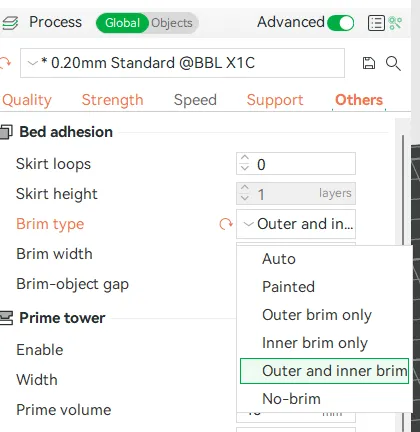Reset Brim type using orange revert arrow

click(x=226, y=224)
